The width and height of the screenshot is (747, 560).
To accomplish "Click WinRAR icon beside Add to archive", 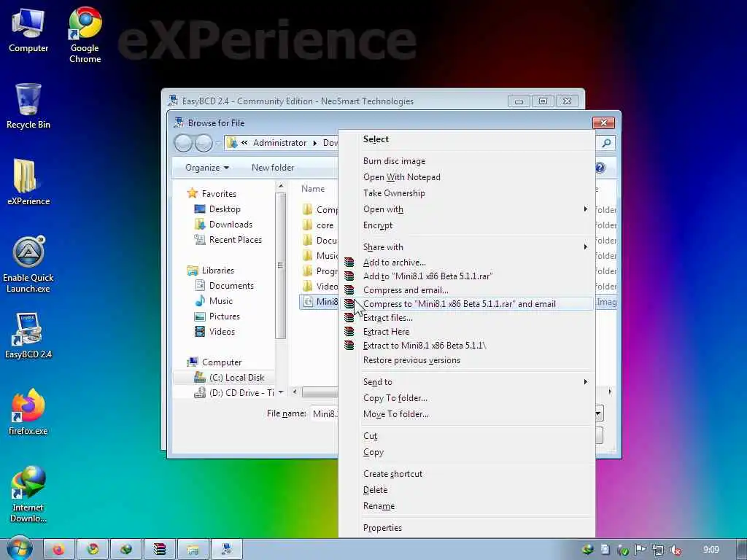I will click(x=349, y=262).
